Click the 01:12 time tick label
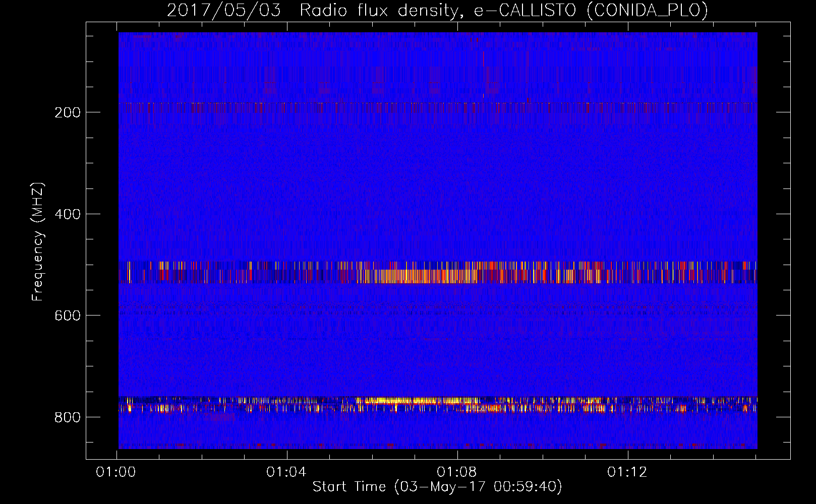Image resolution: width=816 pixels, height=504 pixels. (x=627, y=472)
